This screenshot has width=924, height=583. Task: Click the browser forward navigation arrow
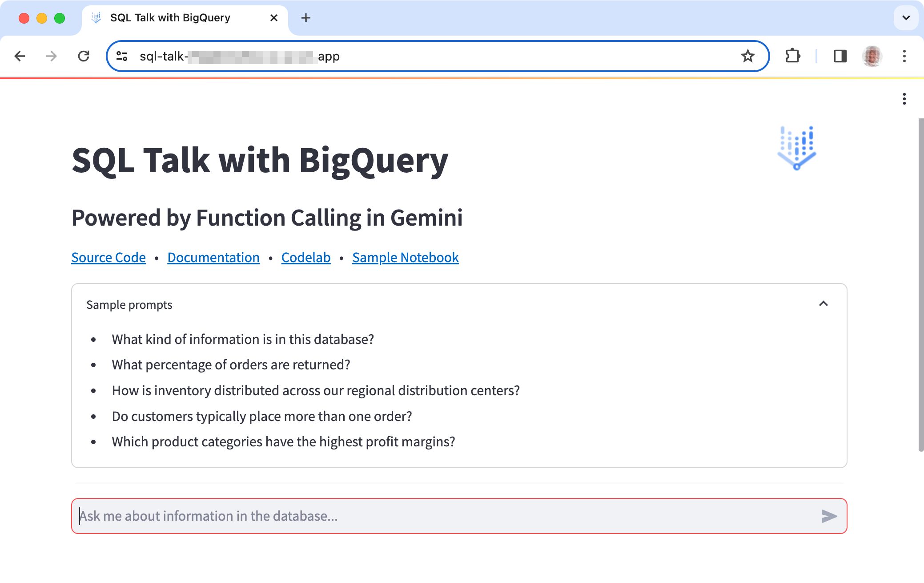point(52,56)
